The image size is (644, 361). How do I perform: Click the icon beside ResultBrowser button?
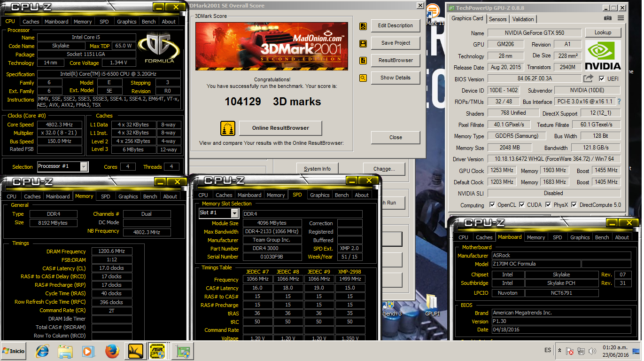tap(363, 61)
